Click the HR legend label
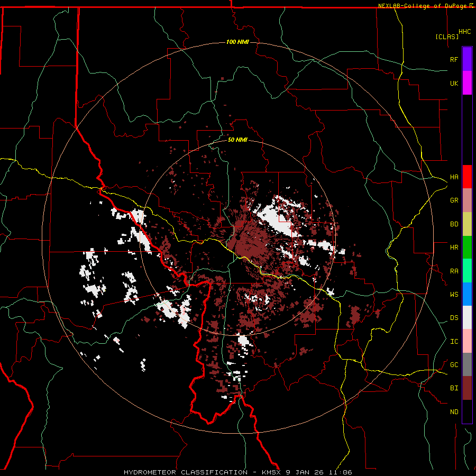 pos(454,248)
